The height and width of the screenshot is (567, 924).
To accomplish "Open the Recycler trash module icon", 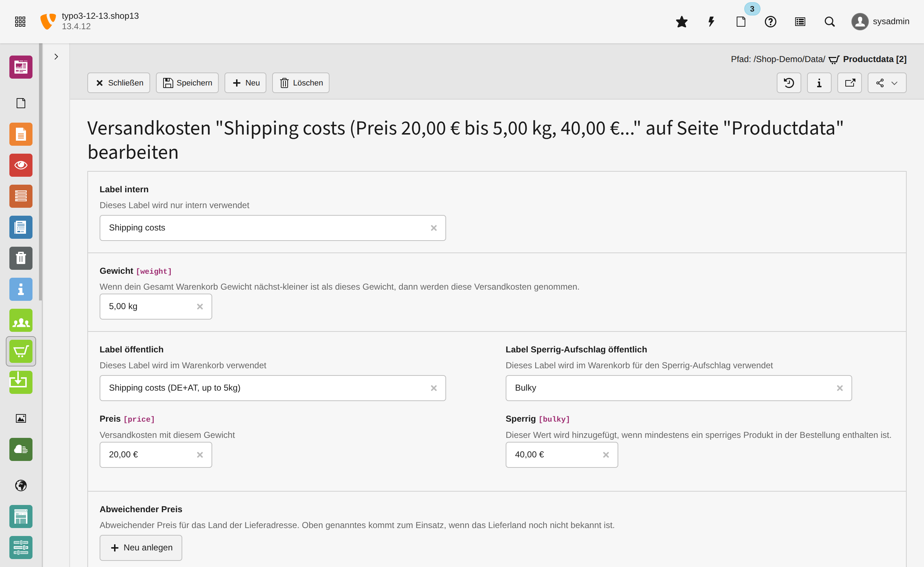I will 21,258.
